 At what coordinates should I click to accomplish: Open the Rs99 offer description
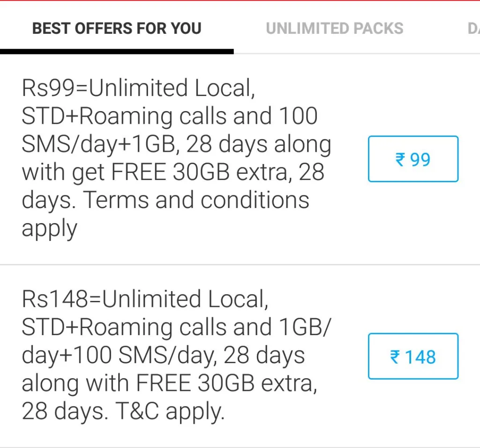176,158
